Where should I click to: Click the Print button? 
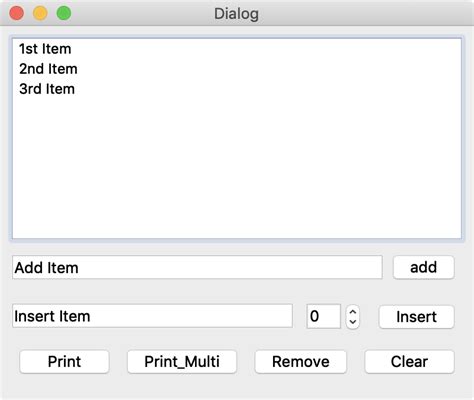point(64,362)
